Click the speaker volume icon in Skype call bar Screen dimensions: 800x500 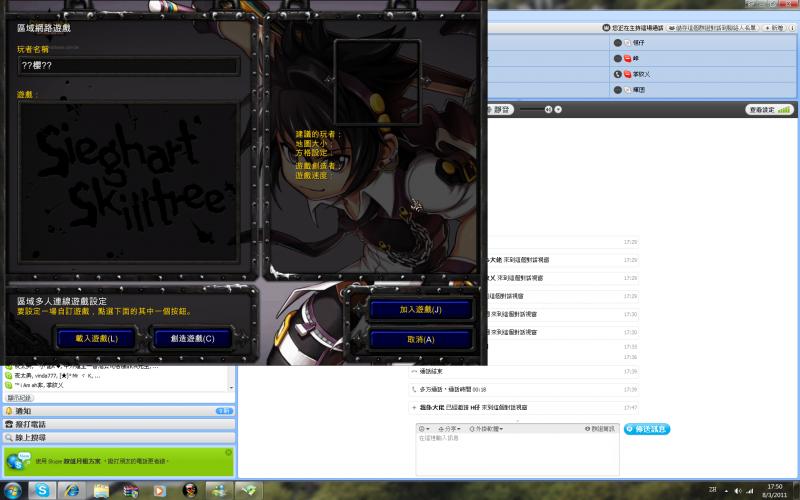[548, 110]
